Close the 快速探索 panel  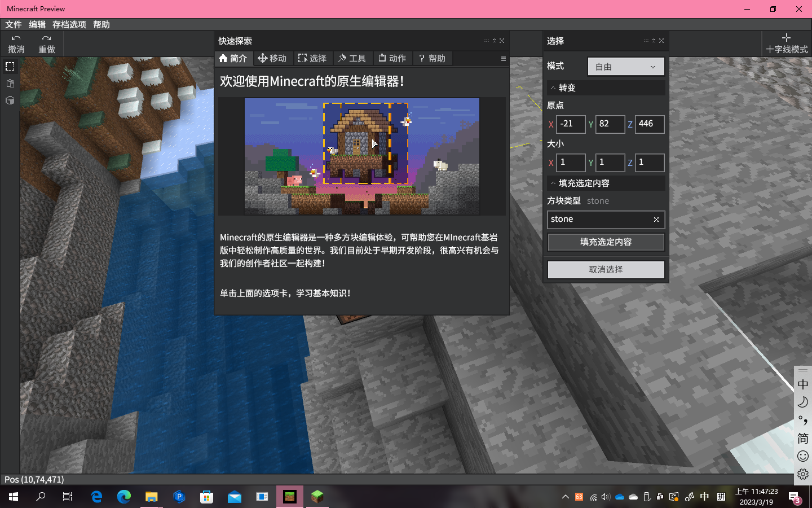502,41
